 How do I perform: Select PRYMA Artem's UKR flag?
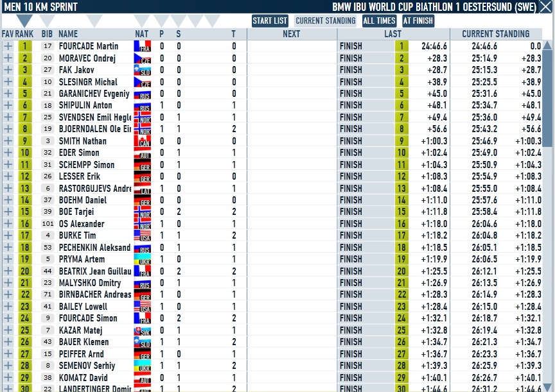pyautogui.click(x=143, y=259)
